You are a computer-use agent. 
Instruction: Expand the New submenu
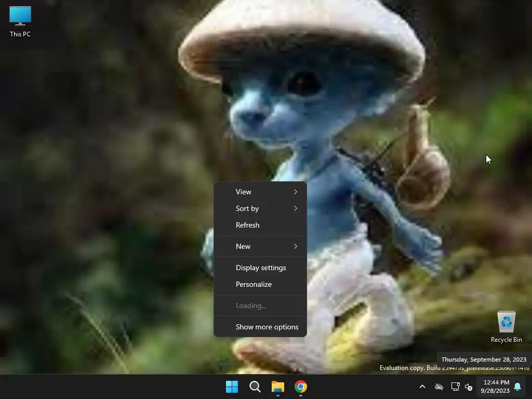coord(260,246)
